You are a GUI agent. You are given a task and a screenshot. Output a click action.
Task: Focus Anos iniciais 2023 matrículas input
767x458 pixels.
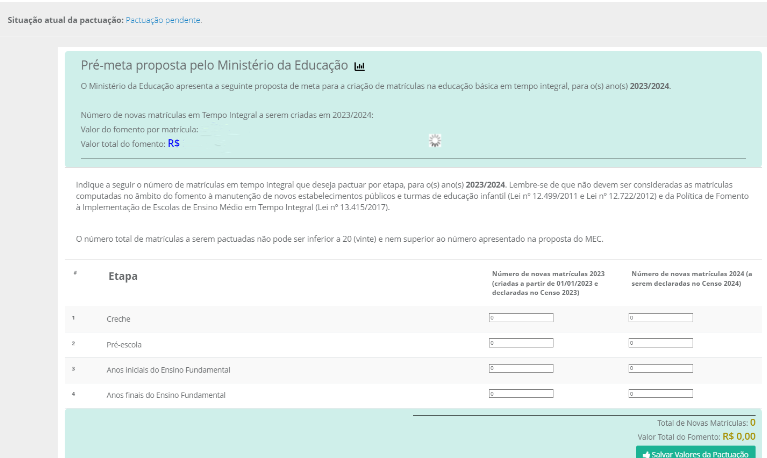tap(521, 368)
